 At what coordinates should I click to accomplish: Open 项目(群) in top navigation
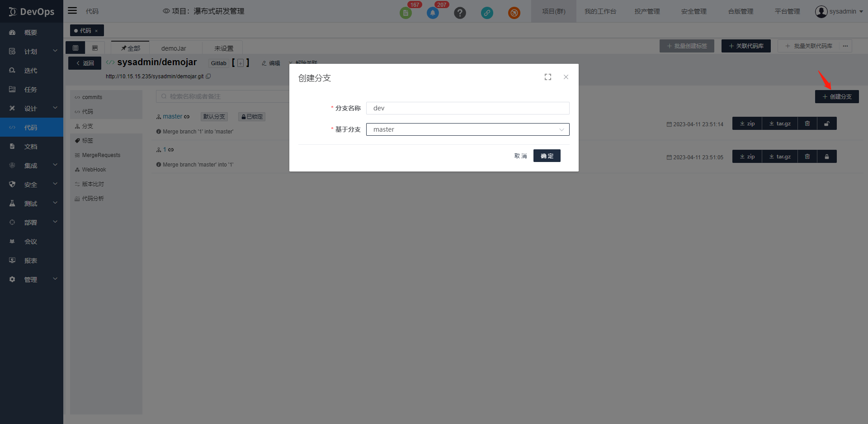click(x=554, y=11)
